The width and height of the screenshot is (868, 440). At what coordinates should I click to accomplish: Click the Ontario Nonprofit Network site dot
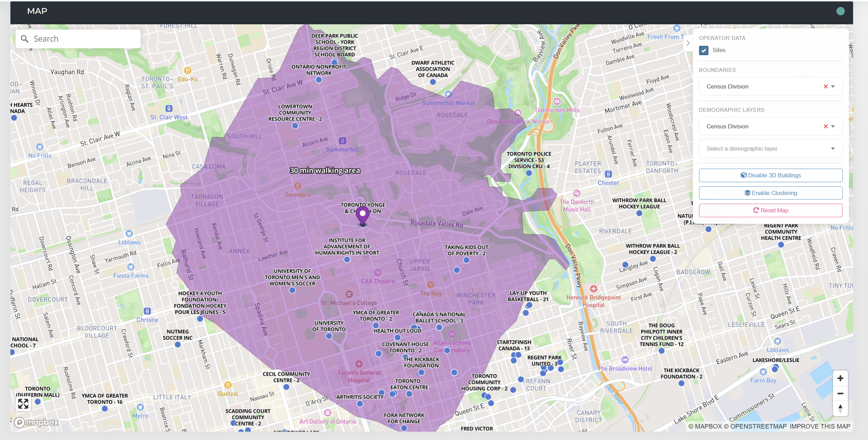(319, 80)
